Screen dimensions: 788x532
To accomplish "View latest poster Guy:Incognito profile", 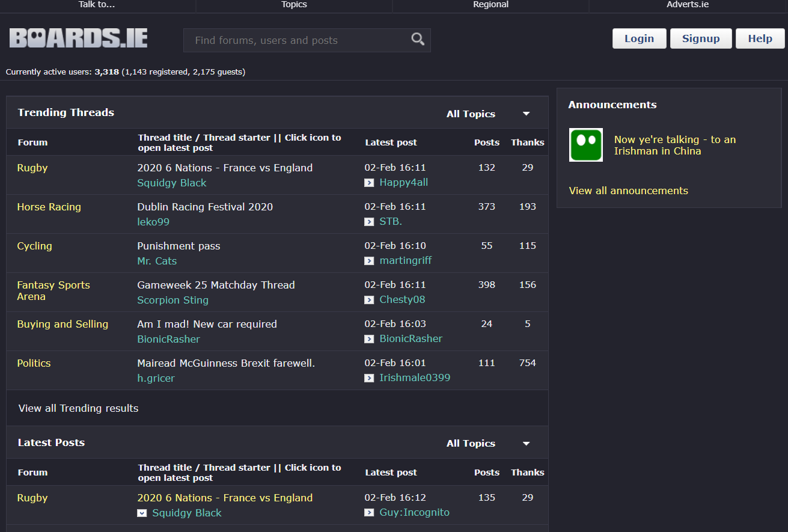I will coord(414,512).
